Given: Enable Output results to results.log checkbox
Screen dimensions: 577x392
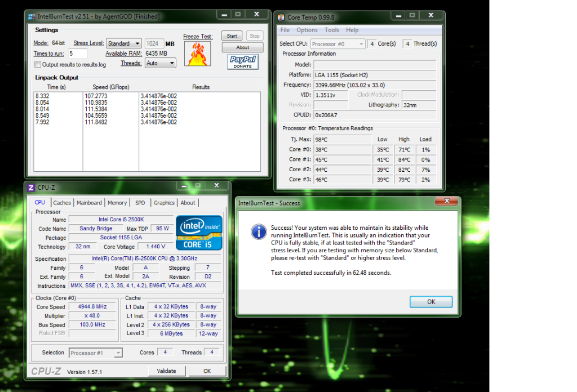Looking at the screenshot, I should tap(38, 64).
